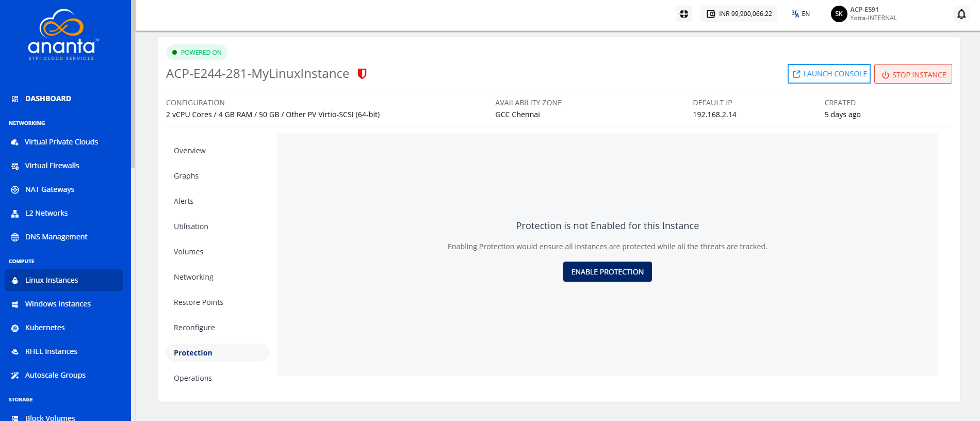Click Autoscale Groups icon
This screenshot has width=980, height=421.
[15, 376]
